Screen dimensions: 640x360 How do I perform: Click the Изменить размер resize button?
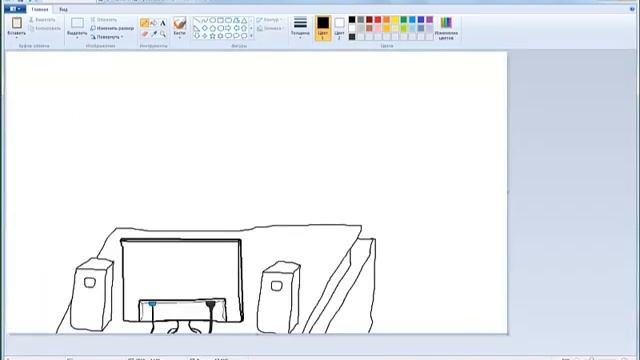click(112, 28)
